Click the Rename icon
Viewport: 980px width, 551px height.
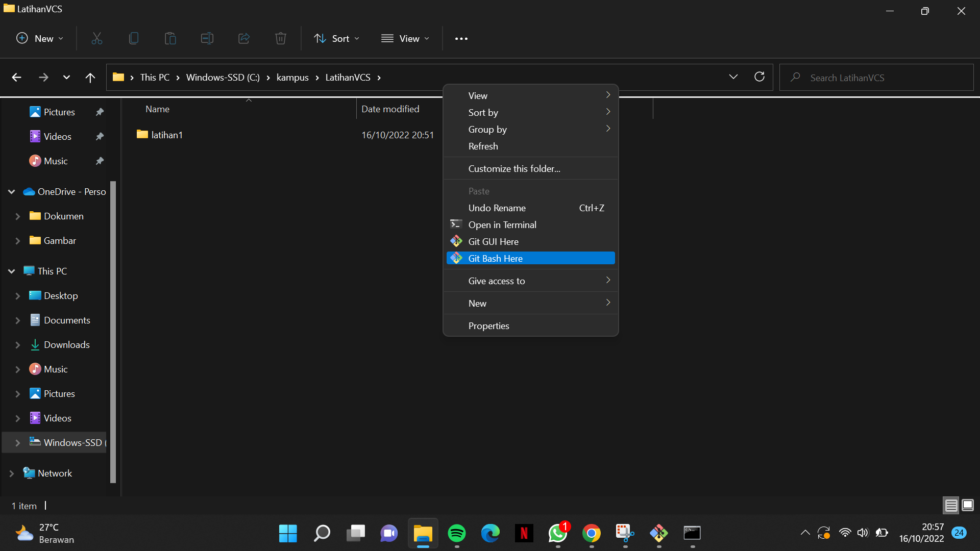tap(207, 38)
